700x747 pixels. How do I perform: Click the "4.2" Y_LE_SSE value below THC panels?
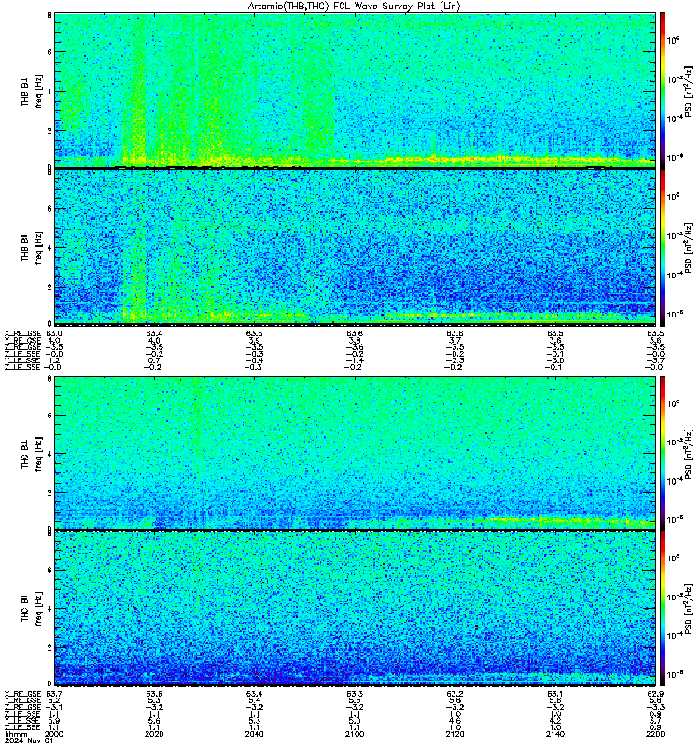coord(555,721)
